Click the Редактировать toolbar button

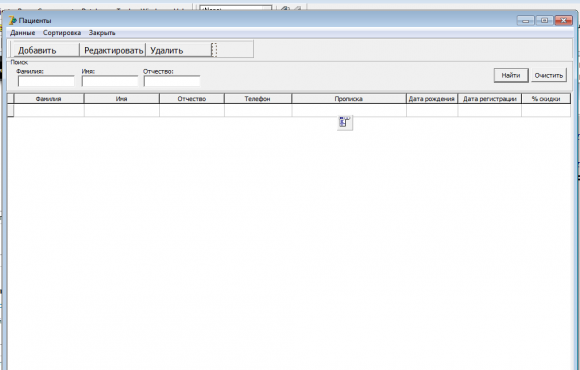click(x=113, y=50)
